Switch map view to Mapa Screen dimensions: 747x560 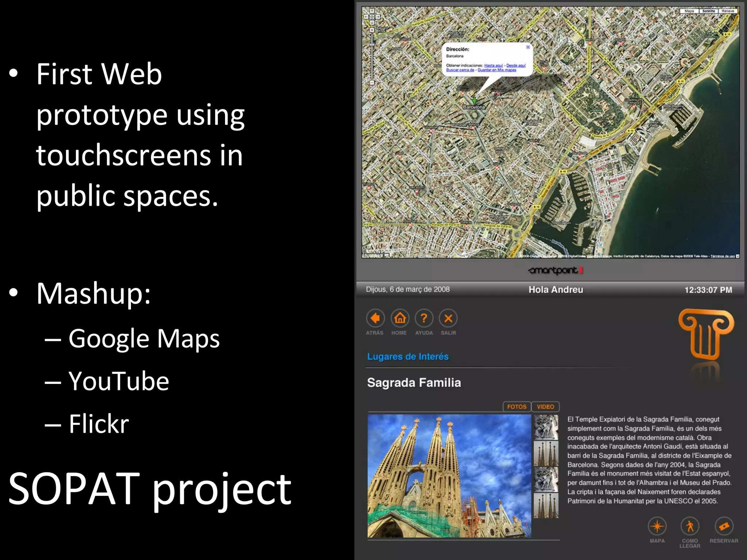[x=689, y=11]
